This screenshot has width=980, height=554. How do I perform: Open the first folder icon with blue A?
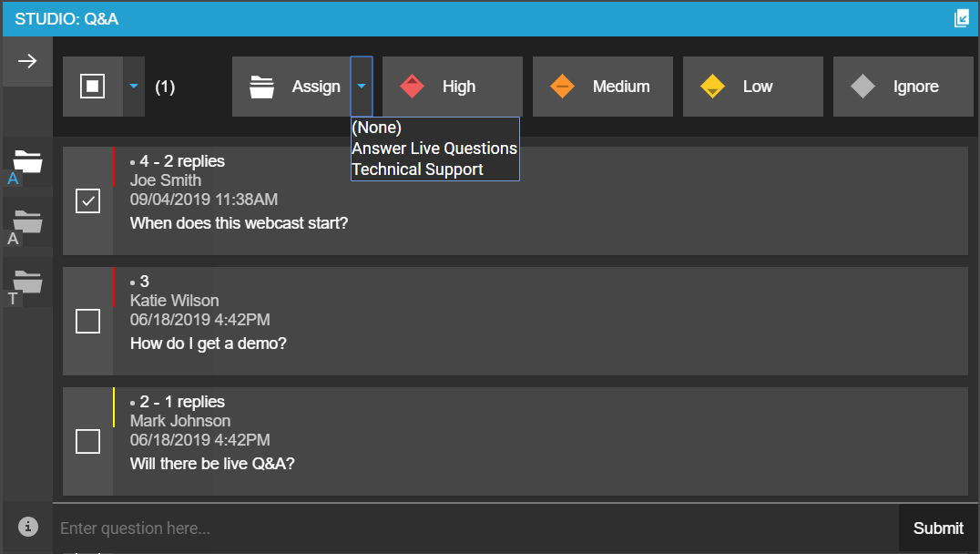pyautogui.click(x=27, y=164)
